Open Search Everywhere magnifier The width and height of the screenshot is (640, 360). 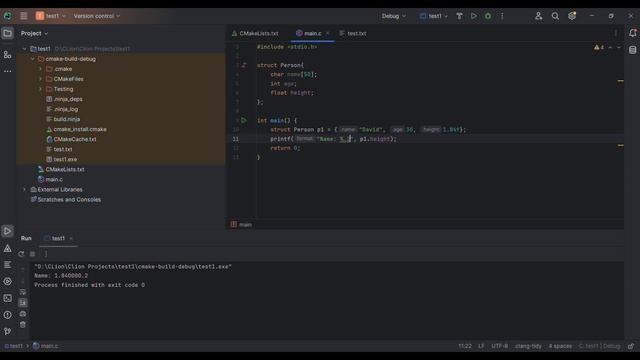[555, 16]
